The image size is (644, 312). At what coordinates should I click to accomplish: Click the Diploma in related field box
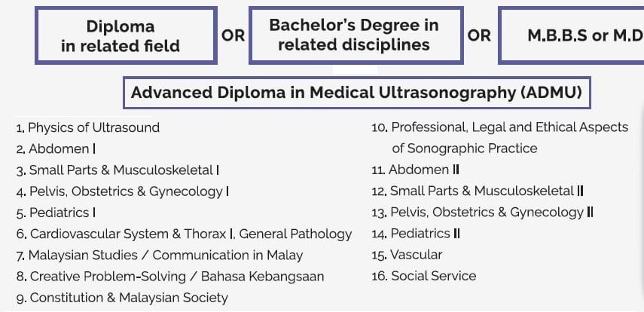click(121, 35)
